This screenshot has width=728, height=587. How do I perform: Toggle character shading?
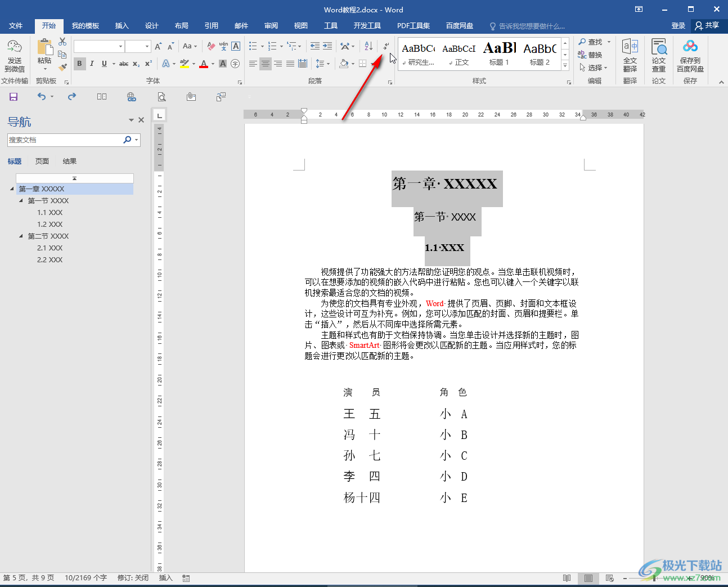click(223, 64)
